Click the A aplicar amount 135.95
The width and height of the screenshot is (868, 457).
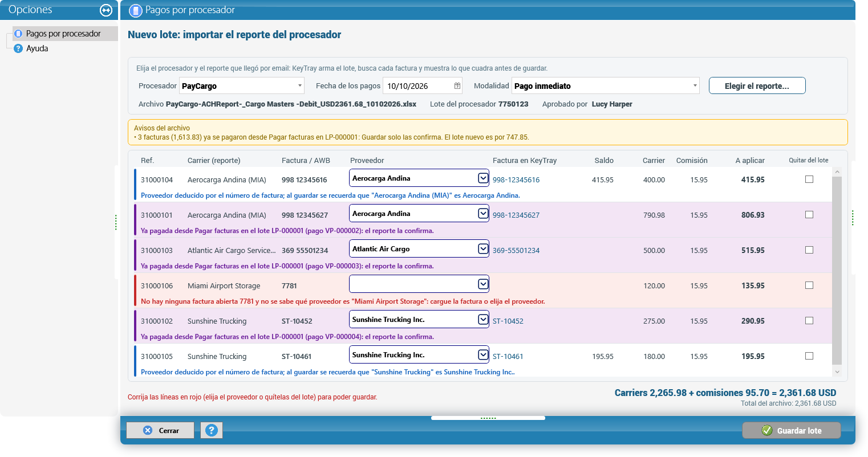pyautogui.click(x=753, y=285)
